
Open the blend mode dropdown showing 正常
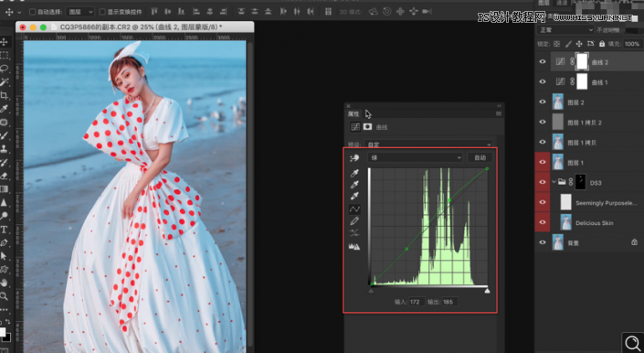click(x=565, y=30)
